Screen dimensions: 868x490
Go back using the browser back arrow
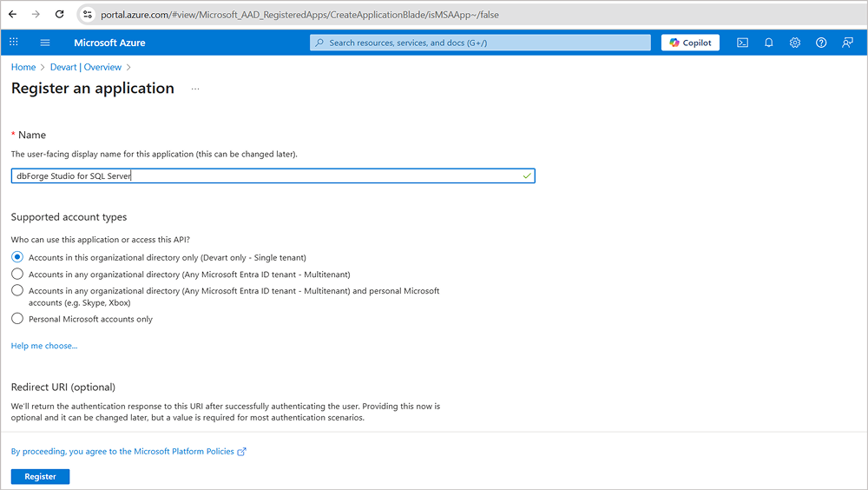tap(13, 15)
